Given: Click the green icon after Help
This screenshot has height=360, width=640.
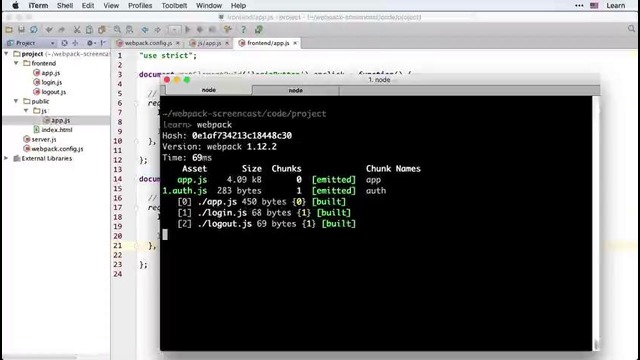Looking at the screenshot, I should pos(258,29).
